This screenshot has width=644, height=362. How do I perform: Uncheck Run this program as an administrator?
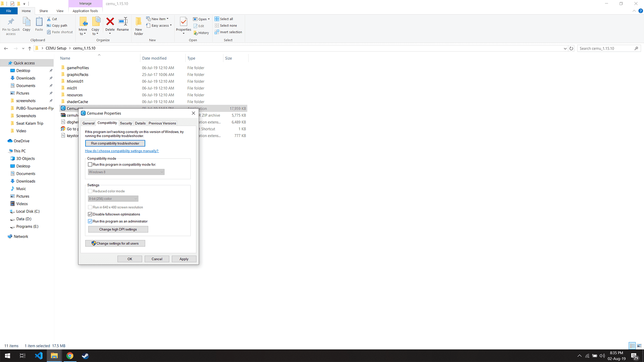90,221
